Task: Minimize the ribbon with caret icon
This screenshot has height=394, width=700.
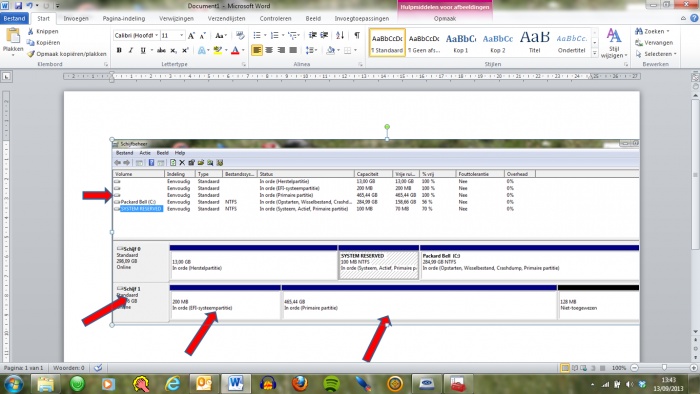Action: [x=683, y=18]
